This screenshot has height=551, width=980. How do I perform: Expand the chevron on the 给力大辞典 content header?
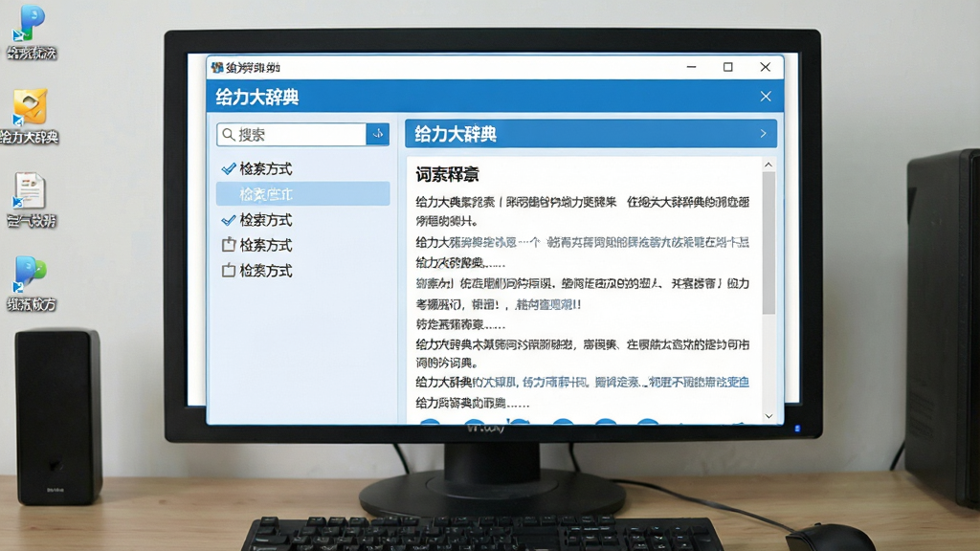763,134
